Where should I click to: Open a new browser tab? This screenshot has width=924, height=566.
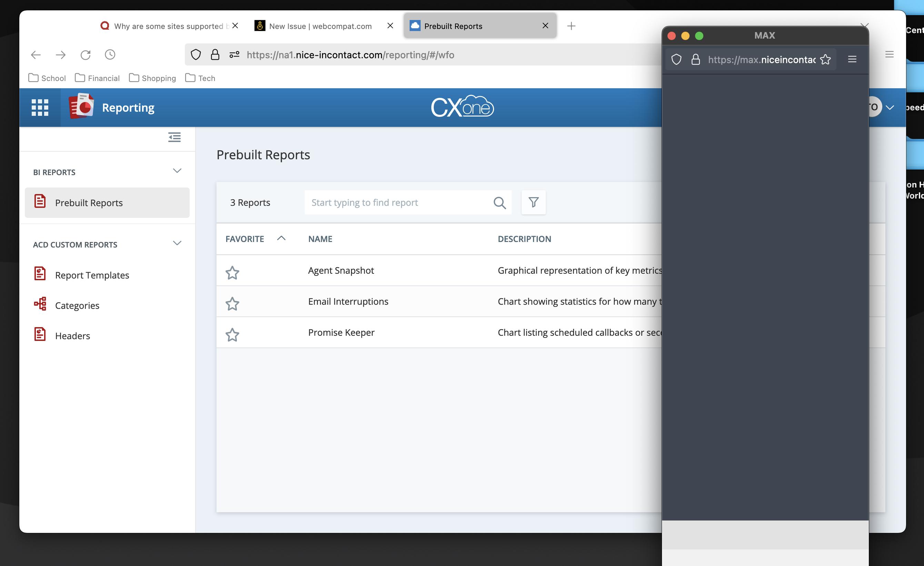[x=571, y=26]
